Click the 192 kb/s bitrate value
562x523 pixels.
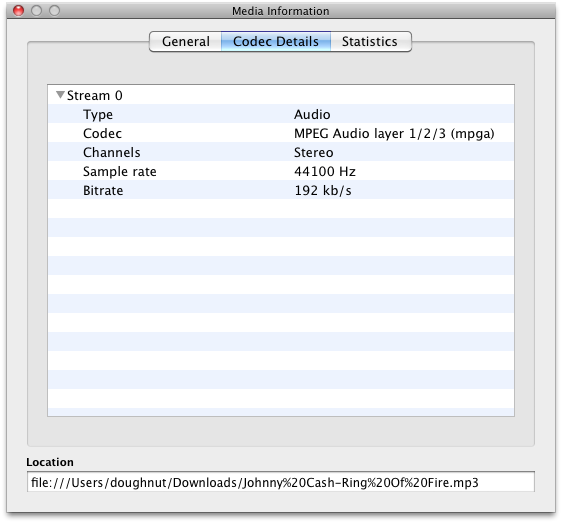coord(323,190)
